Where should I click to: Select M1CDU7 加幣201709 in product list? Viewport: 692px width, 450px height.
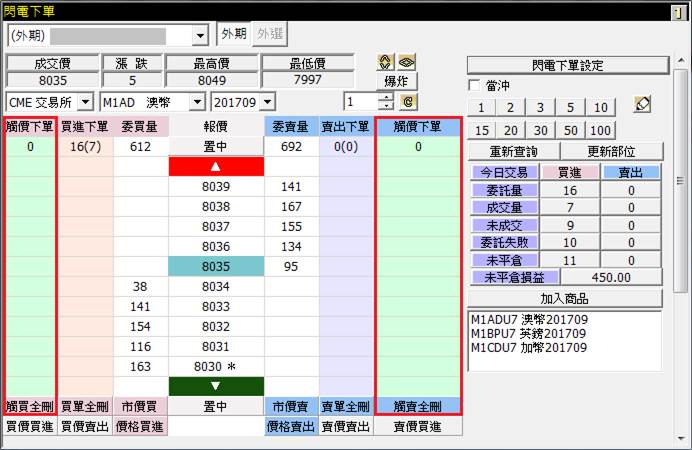pyautogui.click(x=529, y=348)
